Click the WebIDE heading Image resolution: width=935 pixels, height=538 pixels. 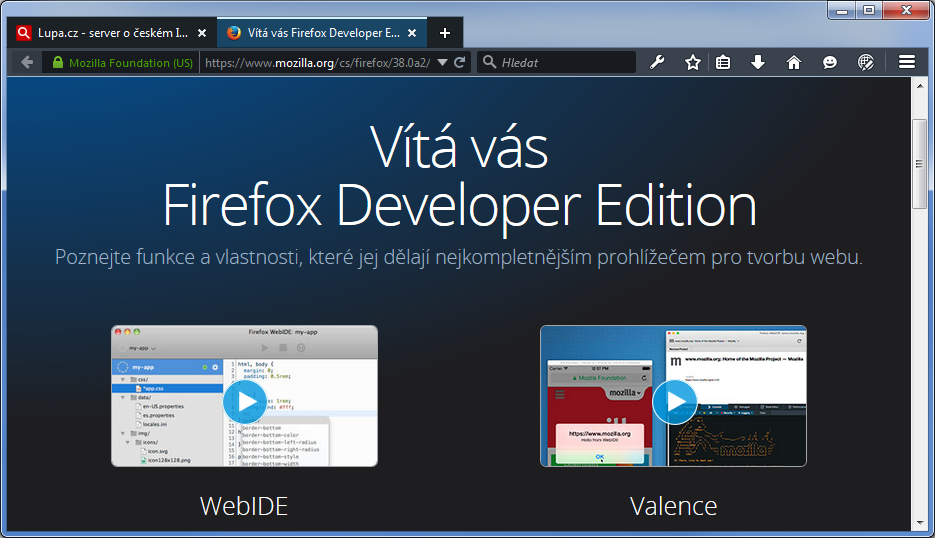(244, 506)
